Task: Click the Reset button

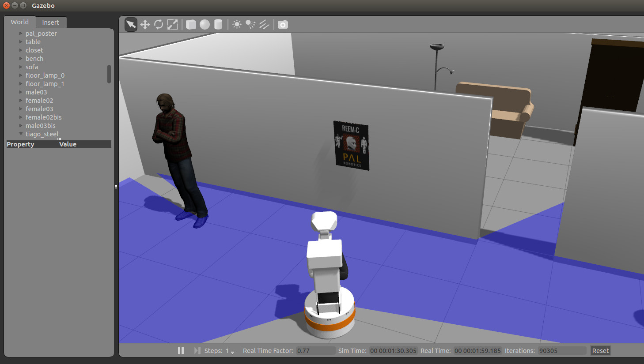Action: coord(600,351)
